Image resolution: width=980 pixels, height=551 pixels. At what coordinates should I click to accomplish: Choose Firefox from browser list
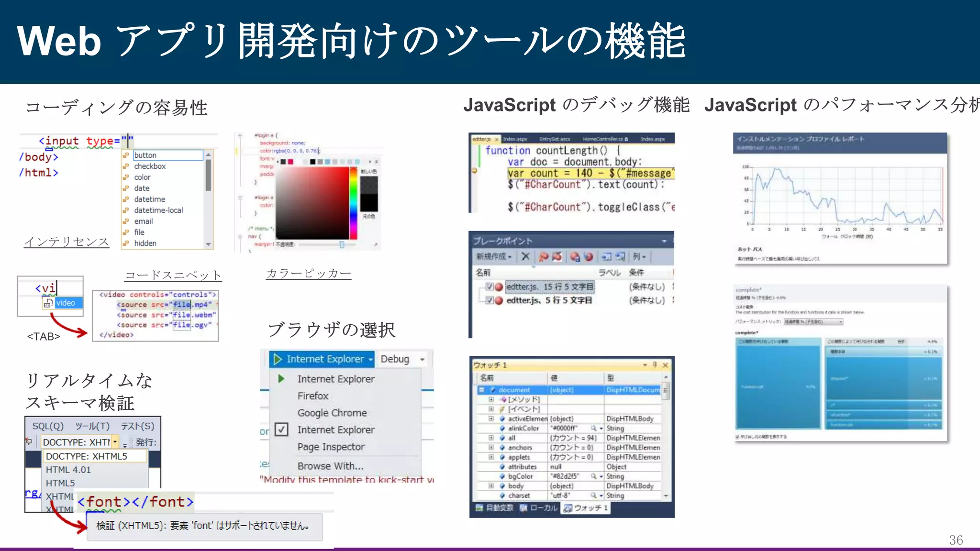pyautogui.click(x=313, y=396)
